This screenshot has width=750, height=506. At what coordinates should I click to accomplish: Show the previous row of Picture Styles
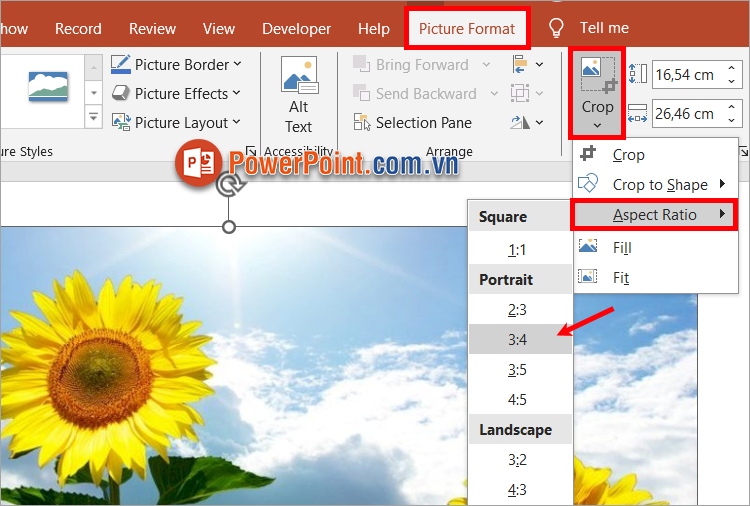tap(94, 67)
